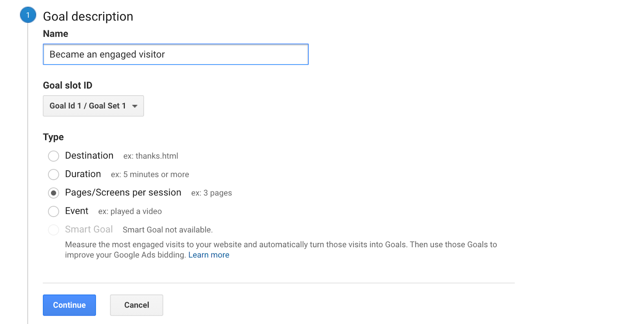
Task: Click the 'ex: 5 minutes or more' hint
Action: pyautogui.click(x=150, y=174)
